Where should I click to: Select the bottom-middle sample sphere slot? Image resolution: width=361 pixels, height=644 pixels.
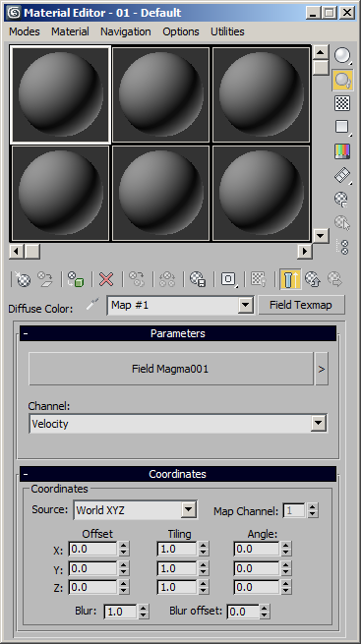click(x=161, y=193)
